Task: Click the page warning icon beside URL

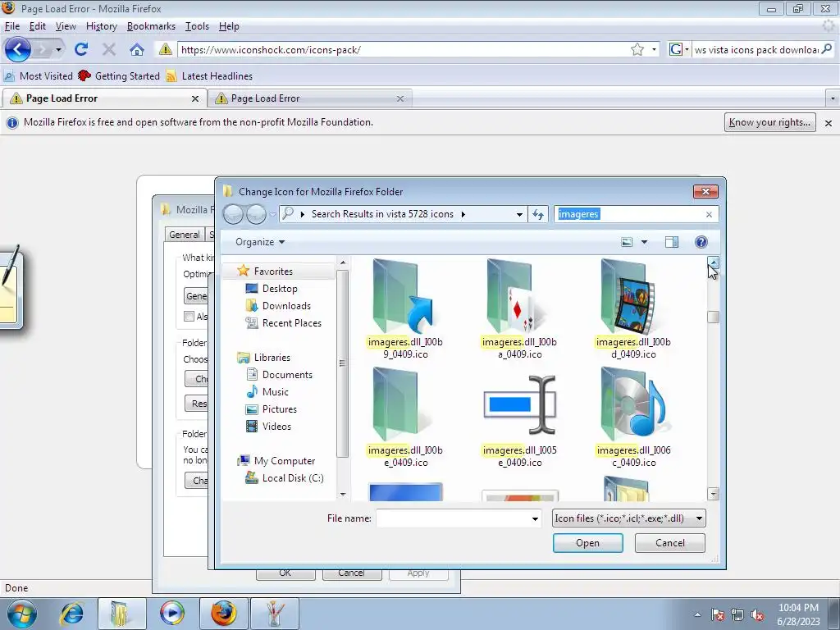Action: [x=166, y=49]
